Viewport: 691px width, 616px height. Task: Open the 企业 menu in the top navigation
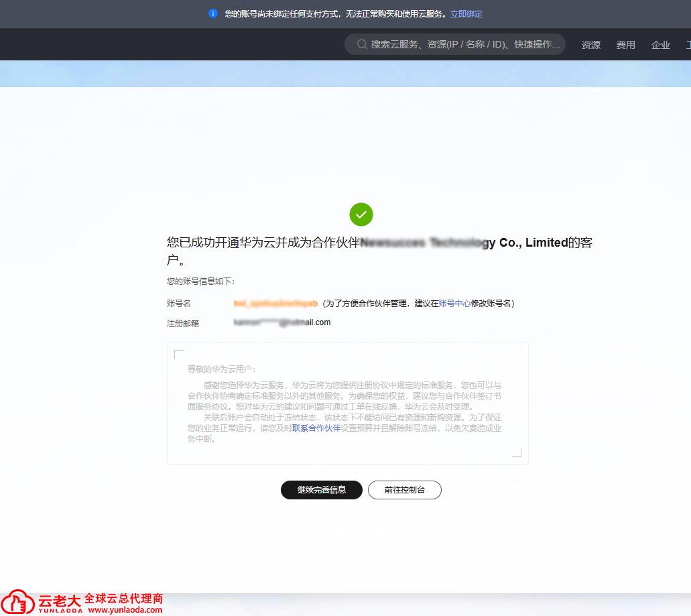(660, 45)
